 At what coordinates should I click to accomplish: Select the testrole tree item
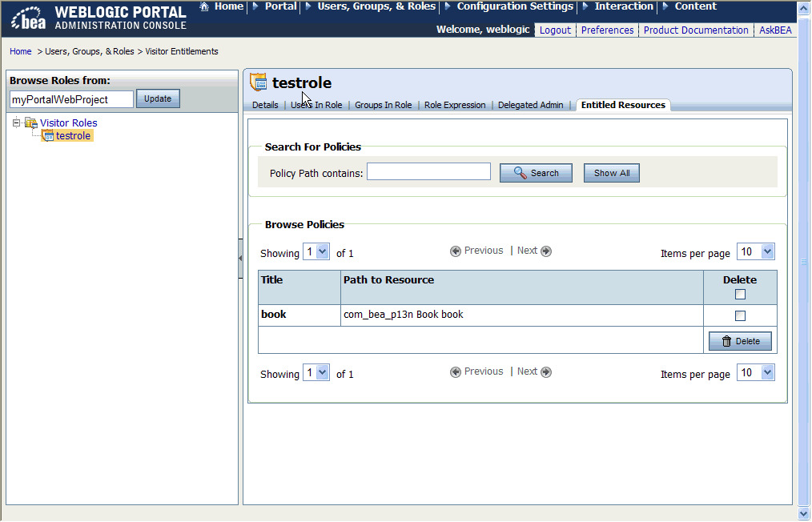73,135
